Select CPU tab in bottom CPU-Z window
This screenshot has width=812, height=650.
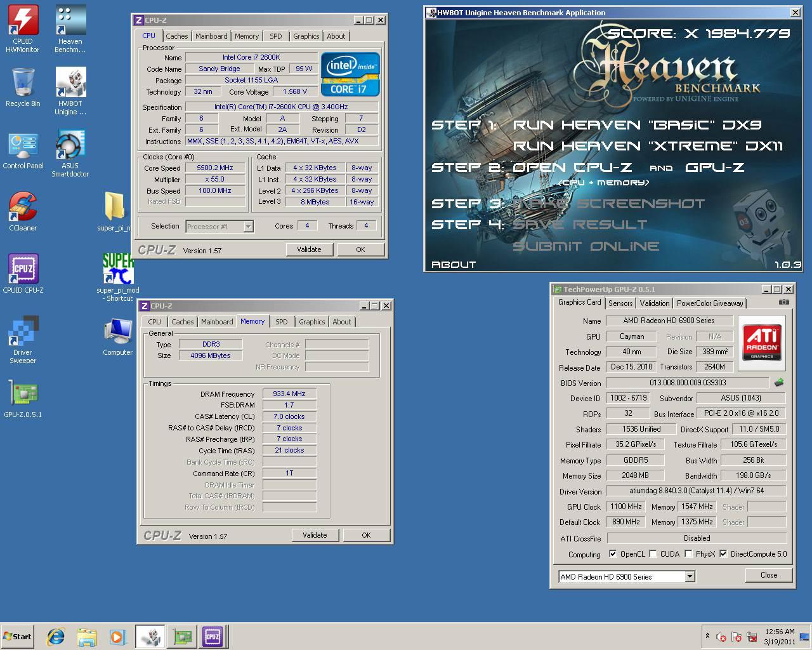[155, 322]
